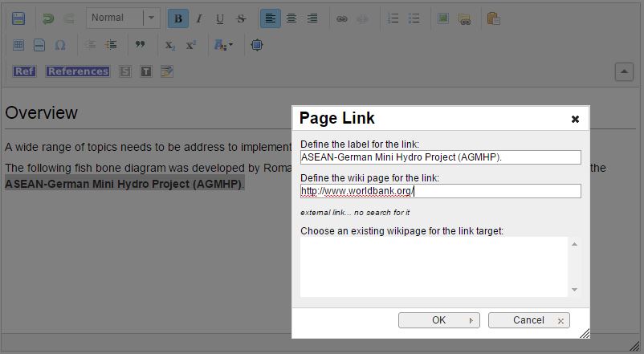This screenshot has width=644, height=354.
Task: Click the Save icon in the toolbar
Action: click(x=18, y=18)
